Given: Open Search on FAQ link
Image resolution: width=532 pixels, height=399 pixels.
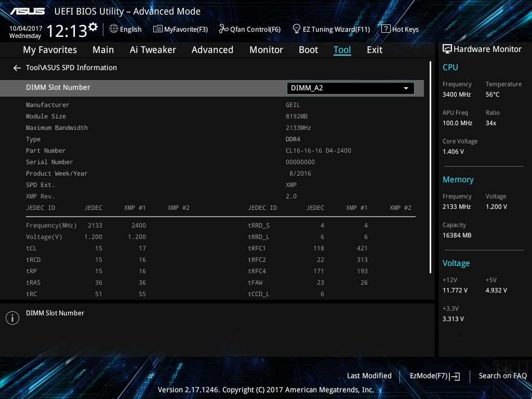Looking at the screenshot, I should tap(502, 376).
